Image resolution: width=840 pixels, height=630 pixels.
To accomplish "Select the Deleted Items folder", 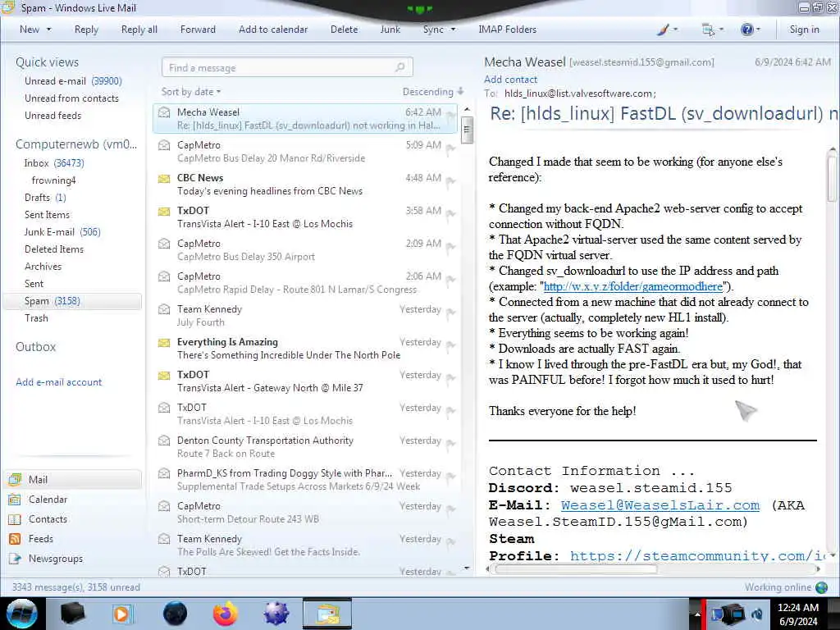I will (x=53, y=249).
